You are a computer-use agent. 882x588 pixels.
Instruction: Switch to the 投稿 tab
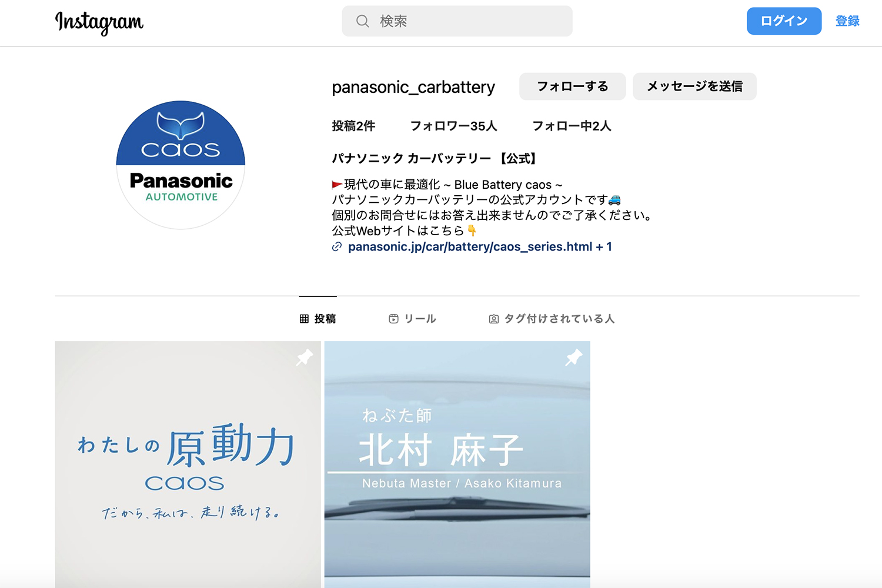click(x=318, y=319)
